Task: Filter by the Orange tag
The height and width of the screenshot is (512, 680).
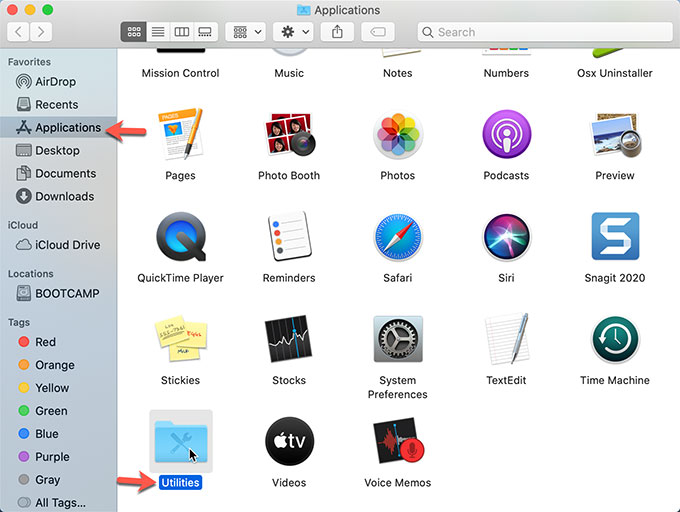Action: (58, 365)
